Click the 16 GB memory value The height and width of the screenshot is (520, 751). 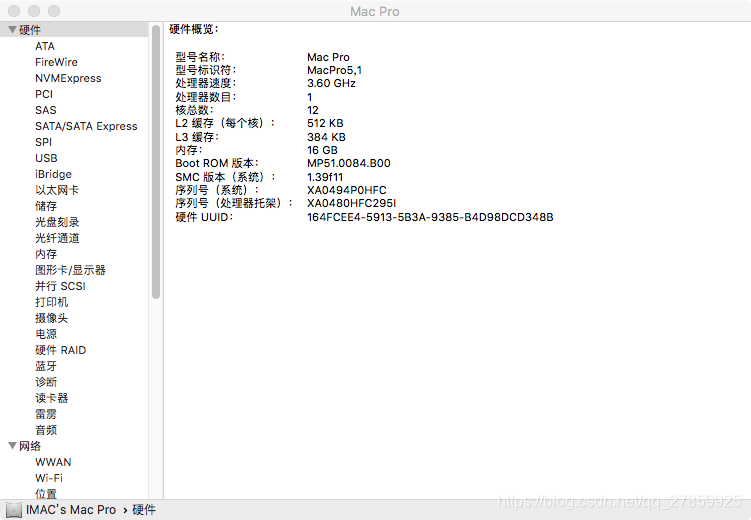point(322,150)
